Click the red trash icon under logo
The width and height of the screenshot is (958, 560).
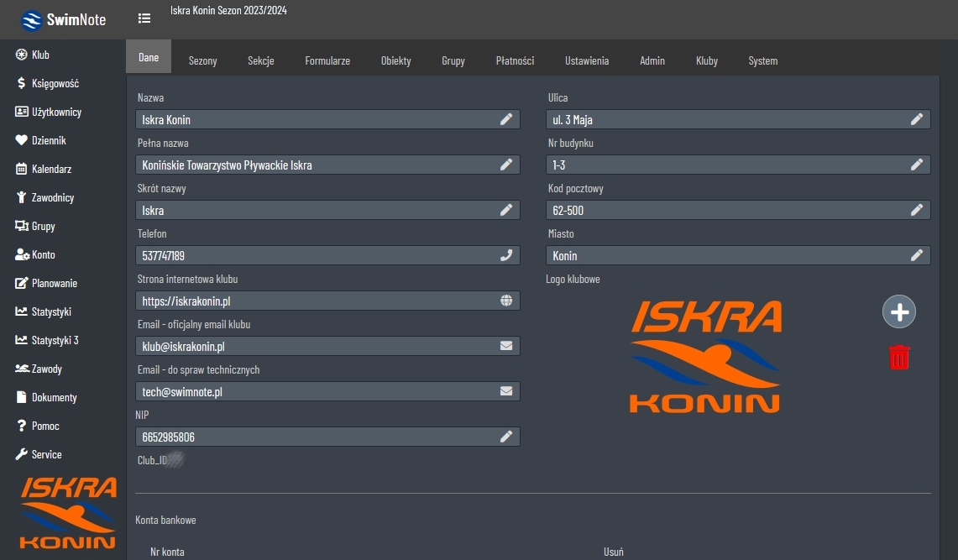[899, 358]
